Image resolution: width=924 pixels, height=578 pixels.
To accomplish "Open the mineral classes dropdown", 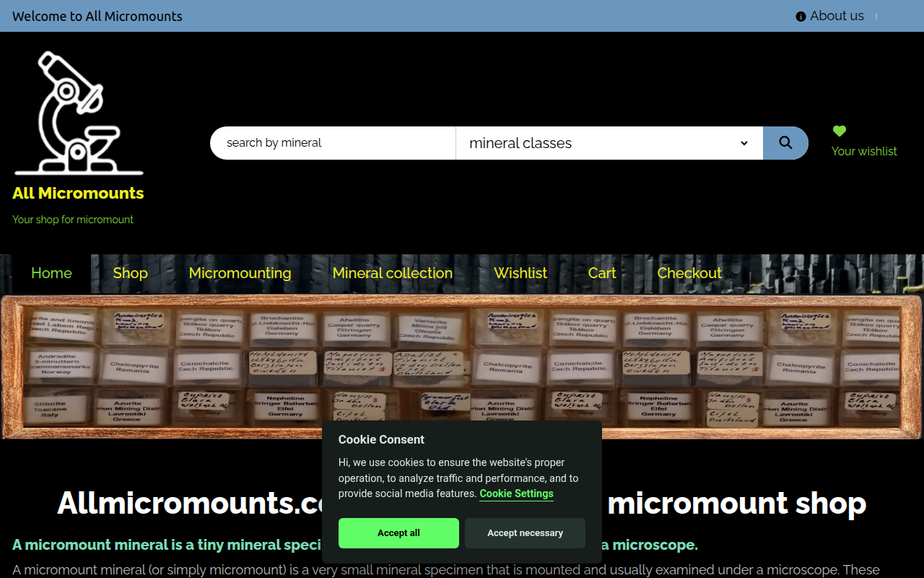I will tap(609, 143).
